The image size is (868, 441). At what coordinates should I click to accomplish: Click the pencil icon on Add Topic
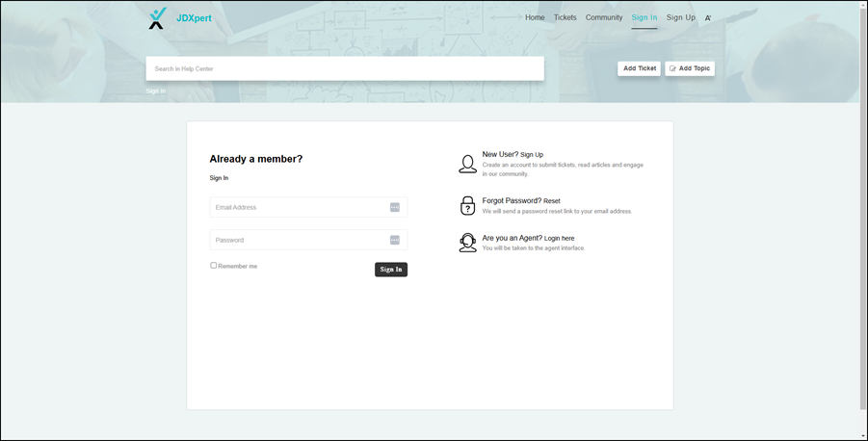(673, 69)
